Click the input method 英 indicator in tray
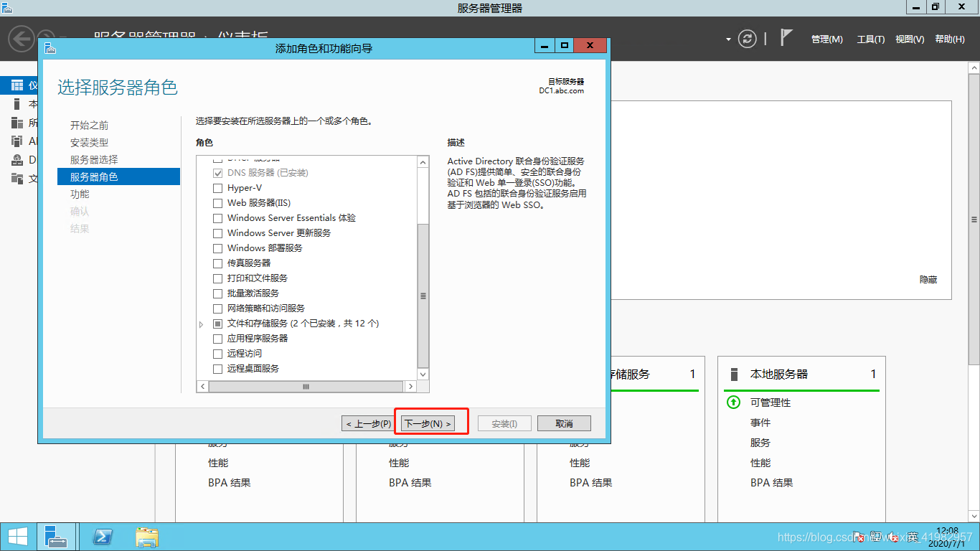 coord(912,537)
